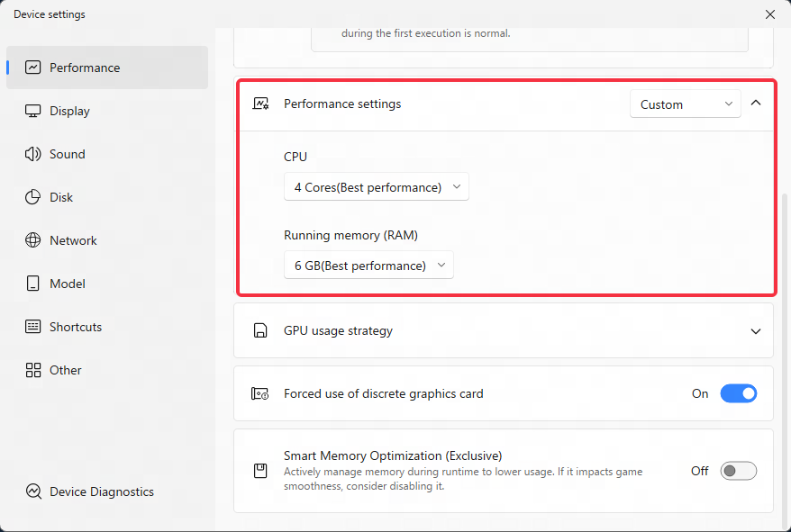Click the Disk pie icon
This screenshot has height=532, width=791.
tap(32, 197)
